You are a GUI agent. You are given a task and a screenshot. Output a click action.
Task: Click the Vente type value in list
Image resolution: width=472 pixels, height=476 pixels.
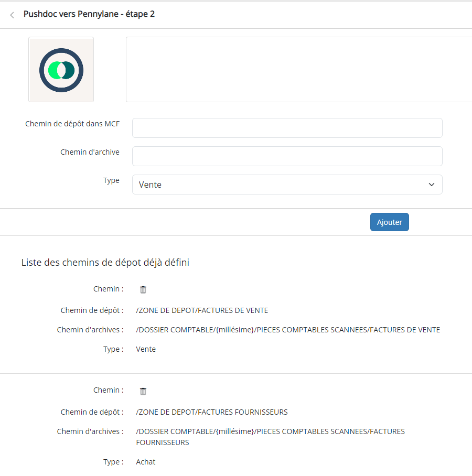pyautogui.click(x=146, y=349)
